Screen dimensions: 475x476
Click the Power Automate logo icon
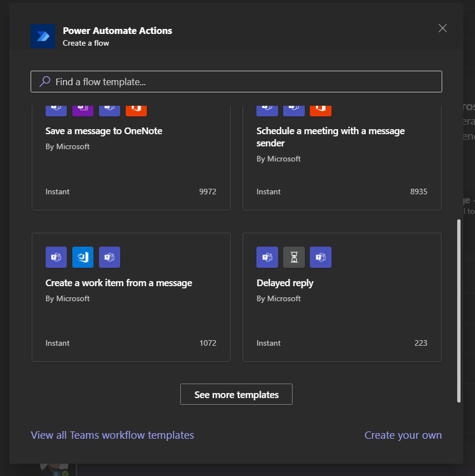coord(43,36)
